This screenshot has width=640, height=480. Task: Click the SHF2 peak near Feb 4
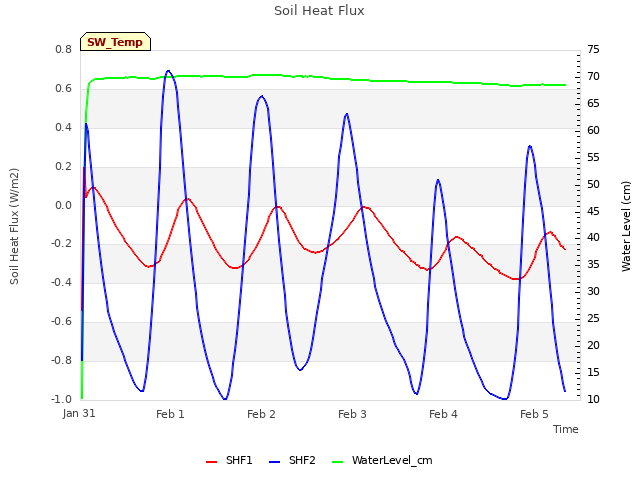pyautogui.click(x=438, y=180)
